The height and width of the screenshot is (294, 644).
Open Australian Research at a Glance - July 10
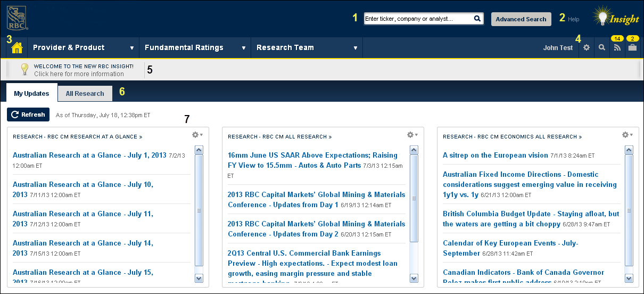(83, 190)
